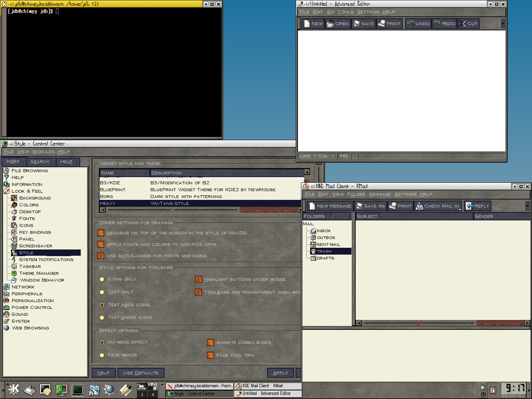Click Check Mail In icon in KMail
The image size is (532, 399).
point(420,206)
